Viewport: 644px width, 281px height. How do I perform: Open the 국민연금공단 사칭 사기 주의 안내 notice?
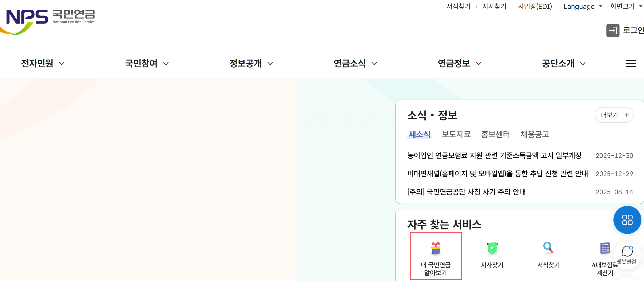pos(466,192)
